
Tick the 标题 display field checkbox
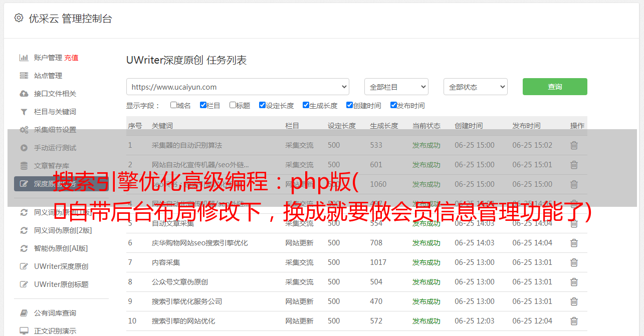pyautogui.click(x=233, y=105)
